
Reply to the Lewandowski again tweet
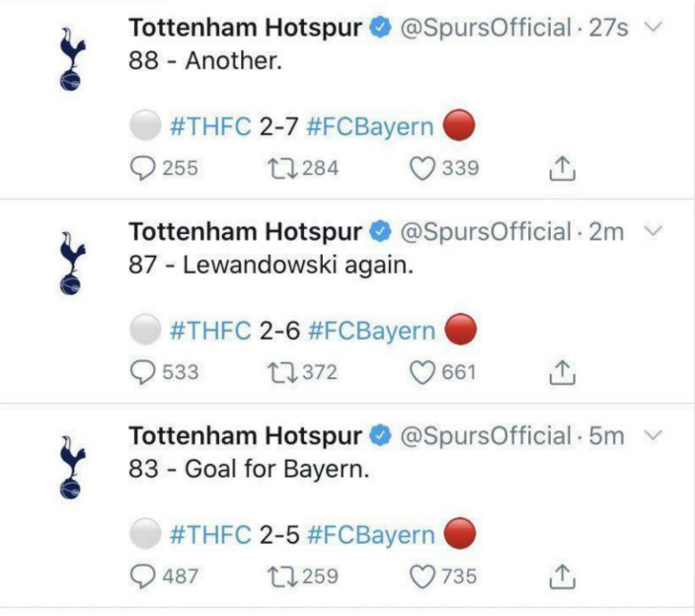coord(143,373)
